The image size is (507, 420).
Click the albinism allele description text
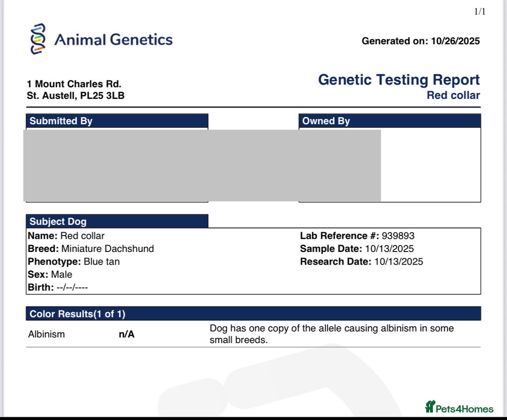tap(331, 334)
